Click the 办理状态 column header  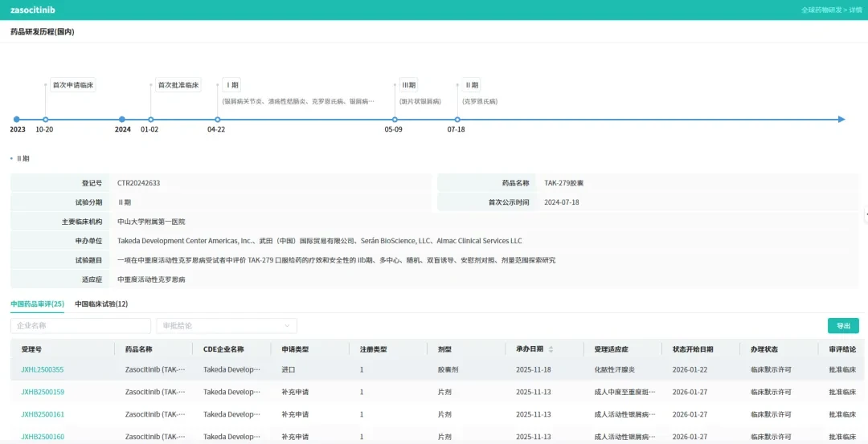tap(764, 349)
